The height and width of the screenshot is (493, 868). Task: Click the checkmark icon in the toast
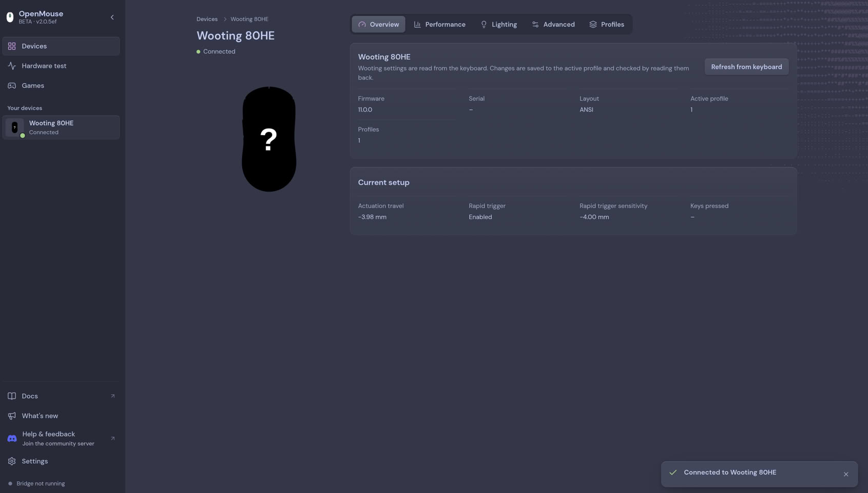coord(673,472)
